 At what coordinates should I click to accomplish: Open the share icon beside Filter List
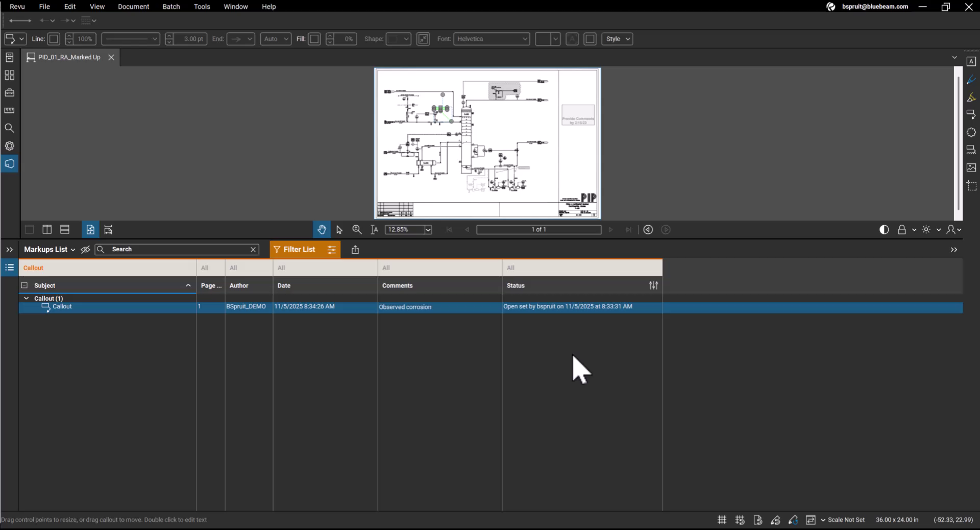click(x=355, y=250)
